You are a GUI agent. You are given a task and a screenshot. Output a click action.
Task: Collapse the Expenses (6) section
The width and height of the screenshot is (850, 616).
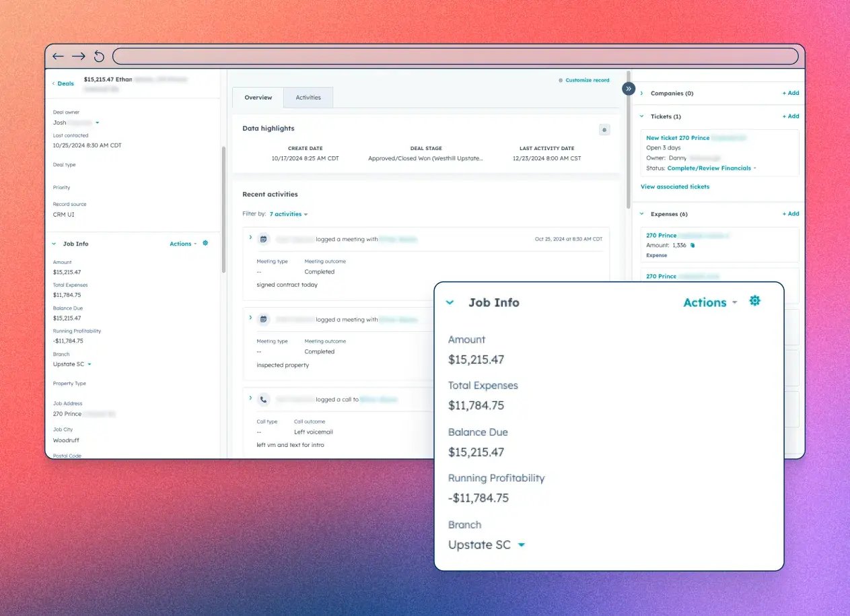click(641, 214)
